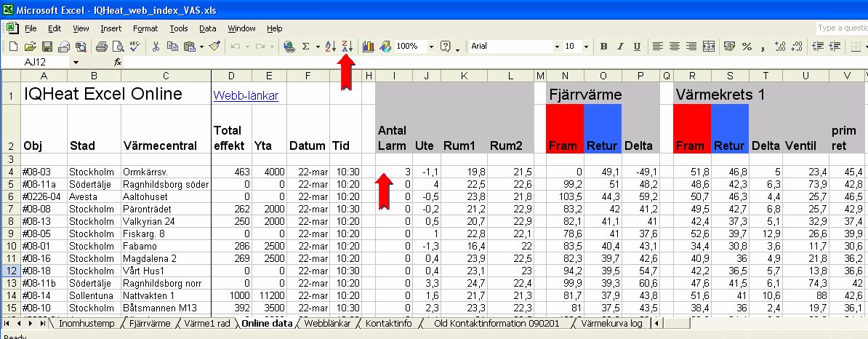
Task: Open the Insert menu
Action: [111, 28]
